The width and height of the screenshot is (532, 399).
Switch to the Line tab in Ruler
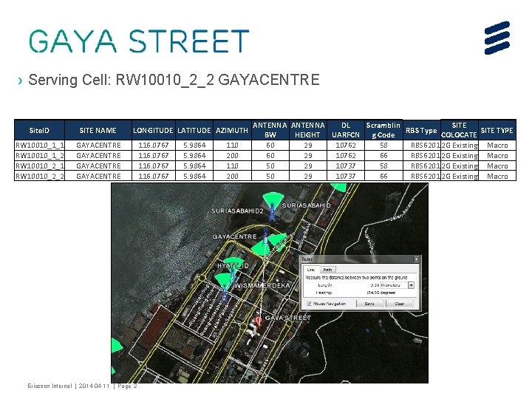pos(311,270)
